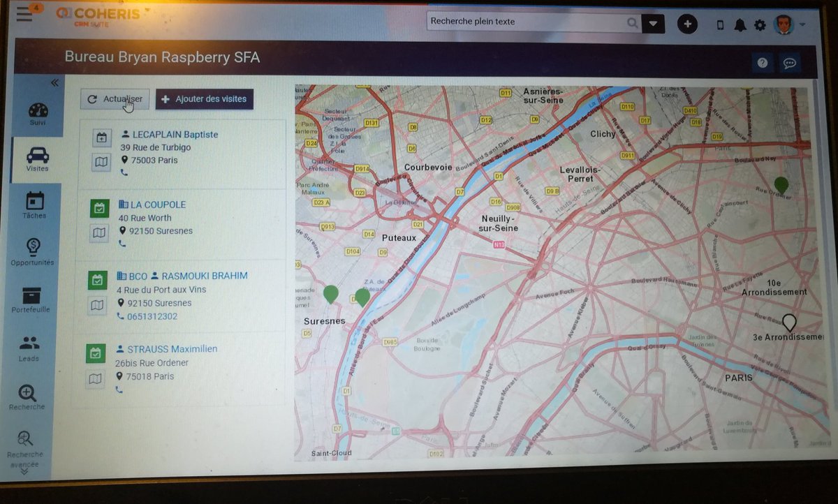Focus the Recherche plein texte field

point(527,22)
